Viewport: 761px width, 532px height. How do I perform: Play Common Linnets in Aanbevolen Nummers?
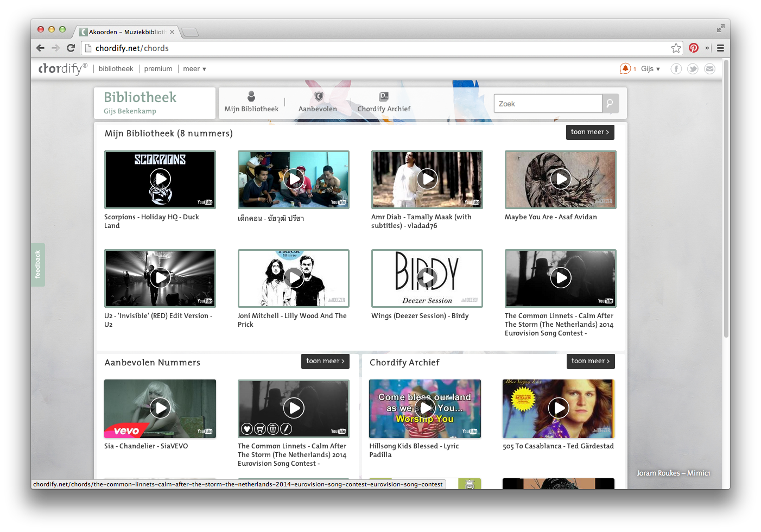(x=294, y=408)
